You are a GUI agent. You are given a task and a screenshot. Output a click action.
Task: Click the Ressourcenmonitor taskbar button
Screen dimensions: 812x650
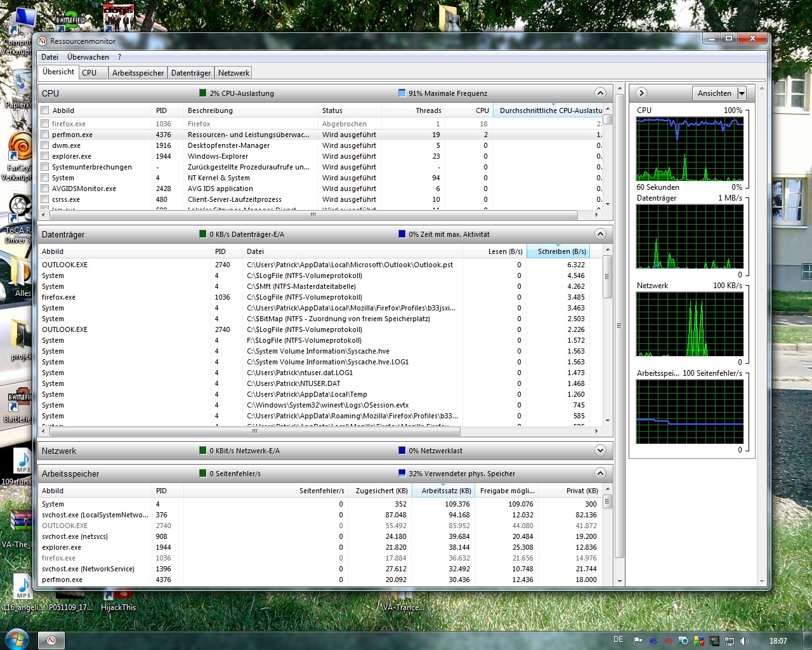click(51, 640)
